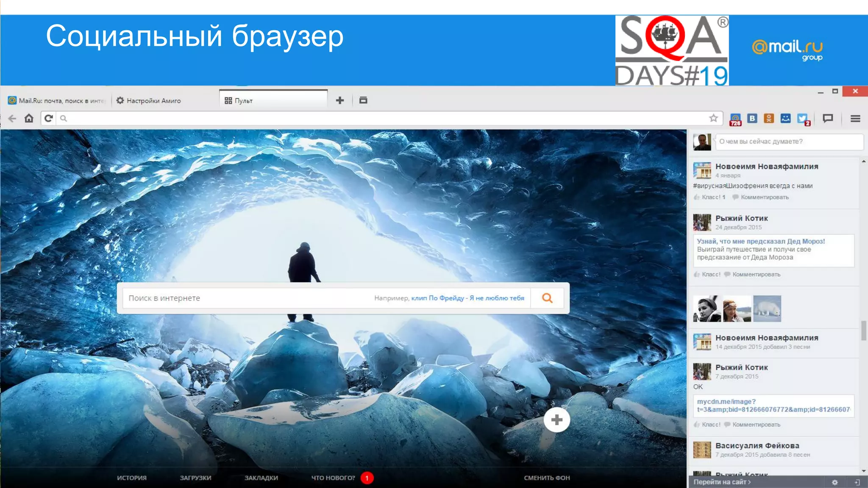Open a new tab with plus button
Viewport: 868px width, 488px height.
[340, 100]
